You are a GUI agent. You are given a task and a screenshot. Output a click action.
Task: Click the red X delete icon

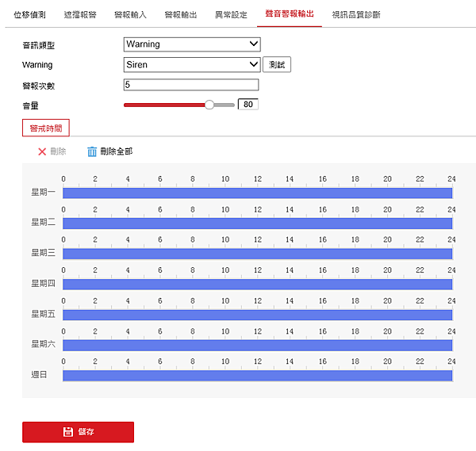point(42,151)
